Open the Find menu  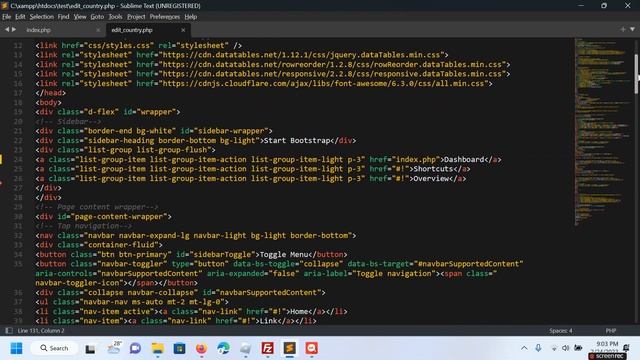point(63,17)
